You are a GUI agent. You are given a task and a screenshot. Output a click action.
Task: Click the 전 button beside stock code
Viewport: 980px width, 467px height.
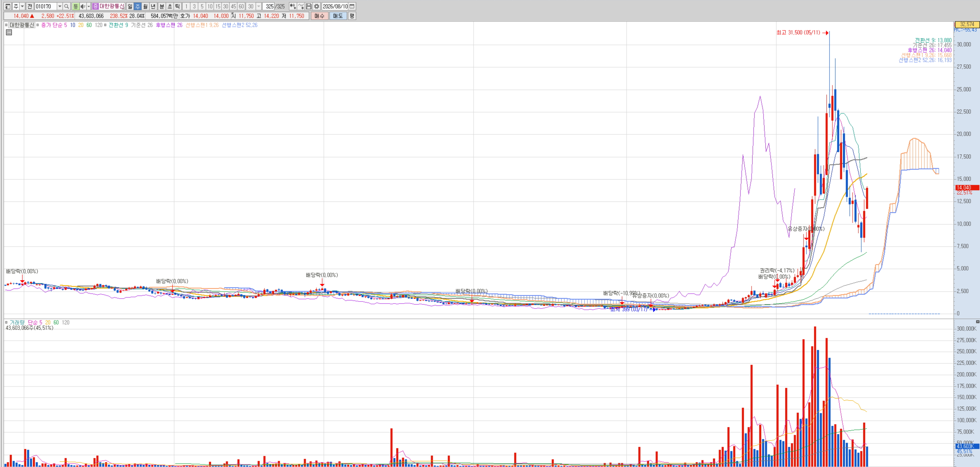click(x=30, y=7)
